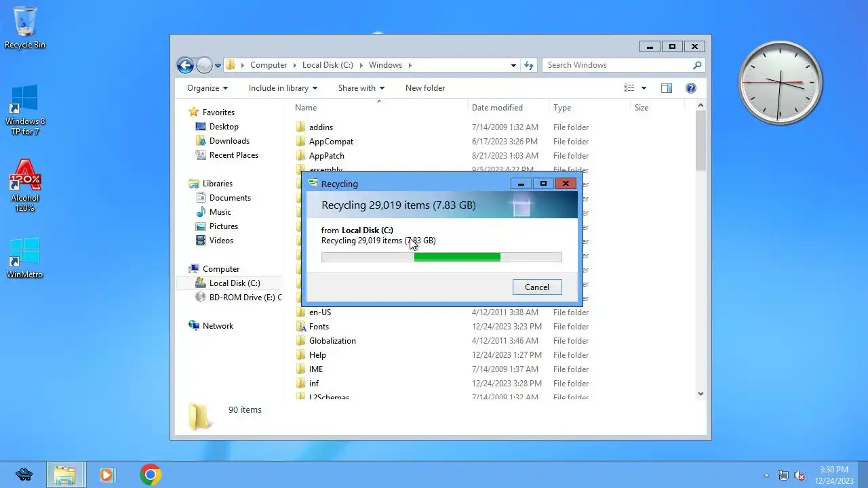Screen dimensions: 868x488
Task: Sort by the Type column header
Action: coord(589,108)
